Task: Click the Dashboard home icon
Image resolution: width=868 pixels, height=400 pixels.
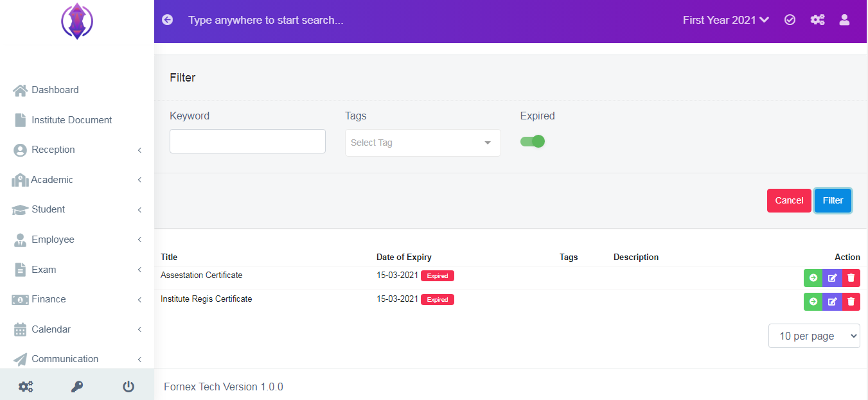Action: click(x=21, y=90)
